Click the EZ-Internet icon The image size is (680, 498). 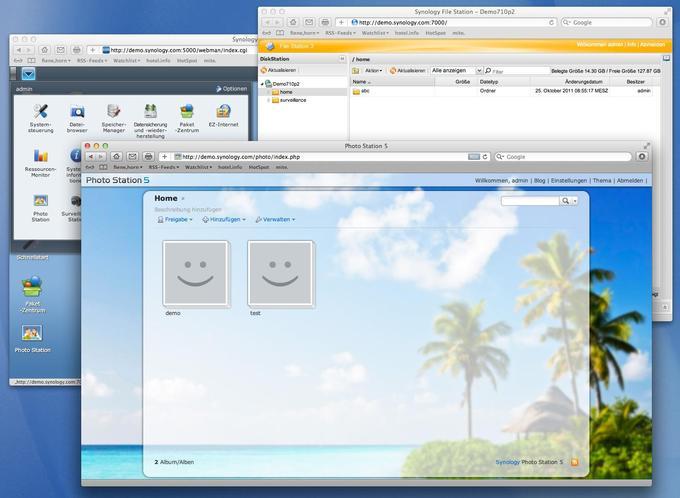coord(225,112)
